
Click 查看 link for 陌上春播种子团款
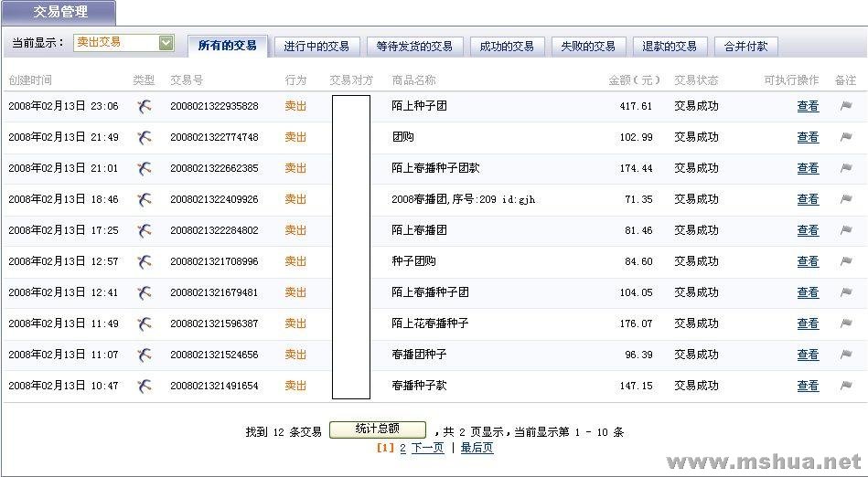(808, 168)
